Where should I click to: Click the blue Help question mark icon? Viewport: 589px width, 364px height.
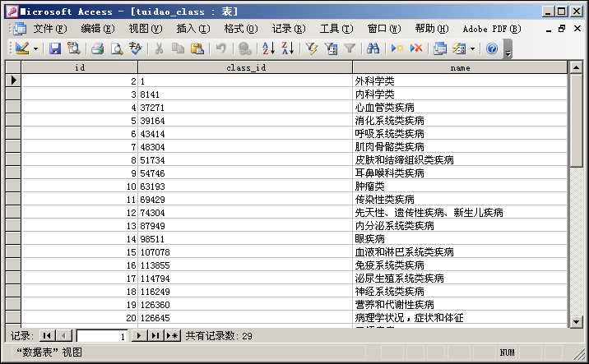coord(492,48)
